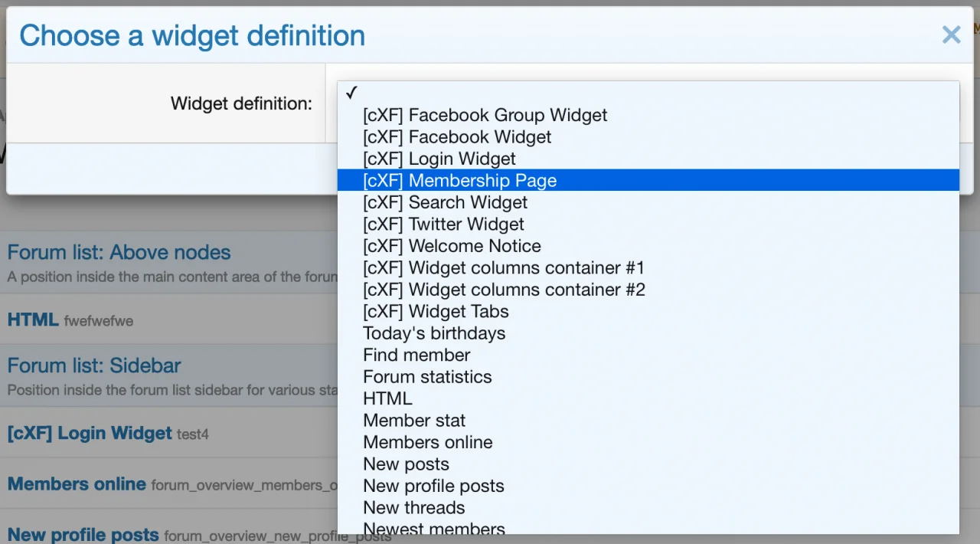Choose [cXF] Search Widget option

(x=445, y=202)
